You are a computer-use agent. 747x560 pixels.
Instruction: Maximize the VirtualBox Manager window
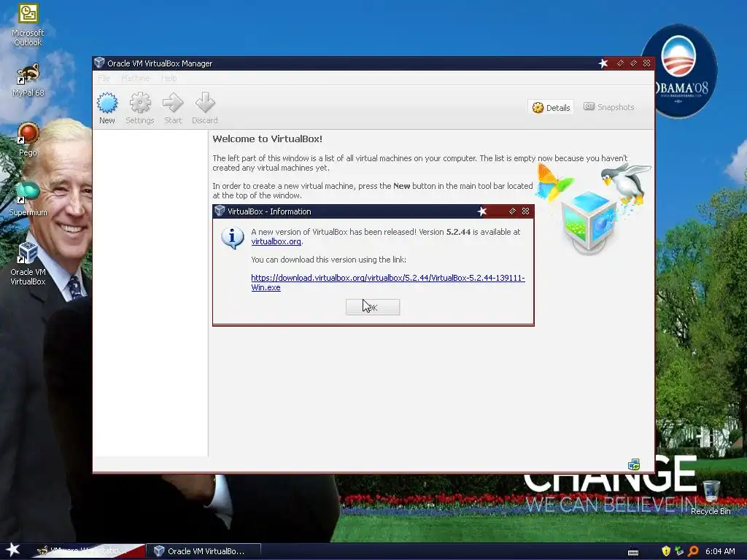(633, 63)
